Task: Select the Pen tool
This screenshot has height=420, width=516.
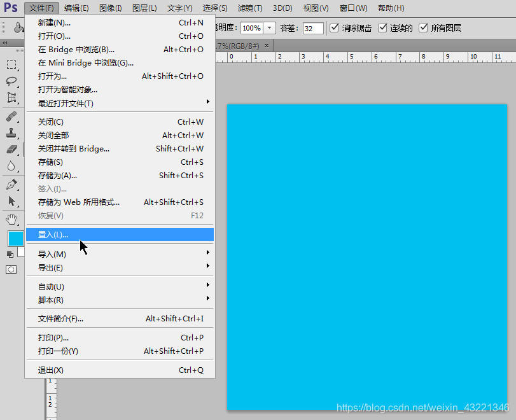Action: tap(11, 185)
